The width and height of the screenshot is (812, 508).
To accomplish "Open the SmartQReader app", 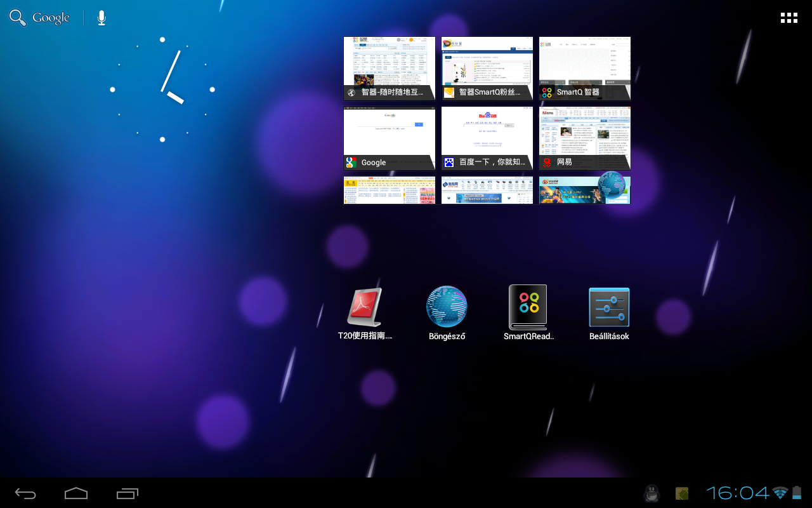I will (x=528, y=313).
